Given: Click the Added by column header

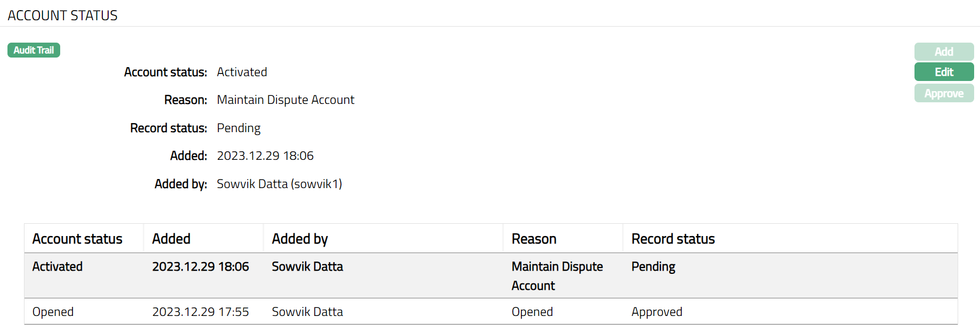Looking at the screenshot, I should (x=300, y=239).
